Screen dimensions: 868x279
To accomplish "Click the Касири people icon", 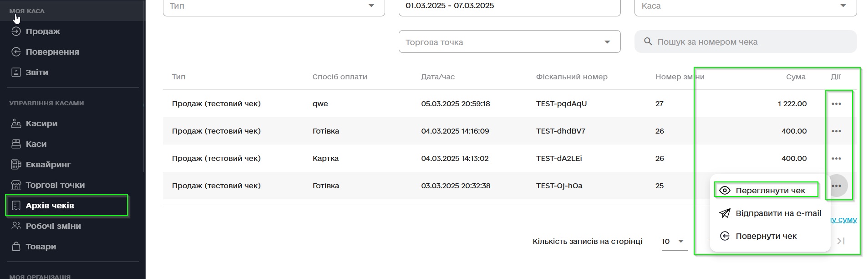I will pos(16,124).
